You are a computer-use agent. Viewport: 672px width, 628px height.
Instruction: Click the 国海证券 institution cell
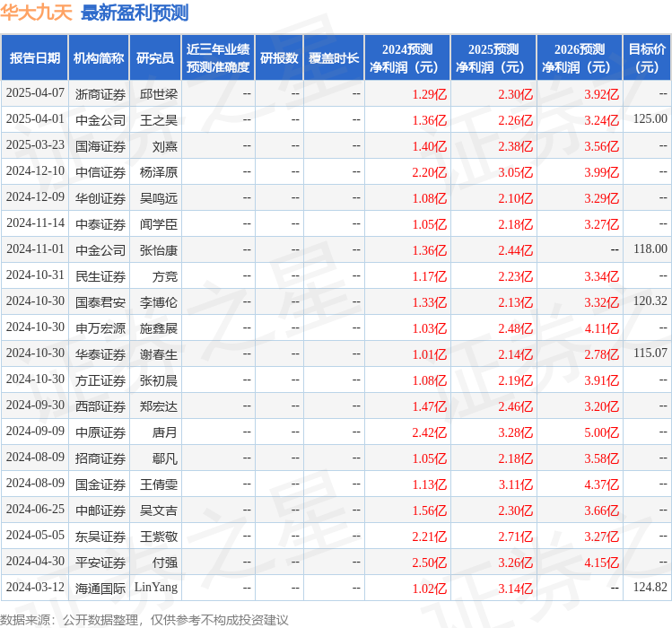pos(100,146)
